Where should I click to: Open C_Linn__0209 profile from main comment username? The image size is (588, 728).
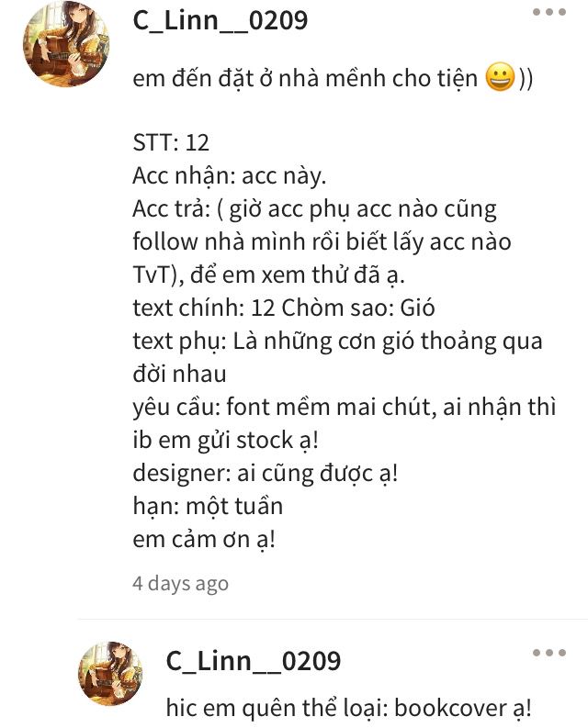click(220, 20)
